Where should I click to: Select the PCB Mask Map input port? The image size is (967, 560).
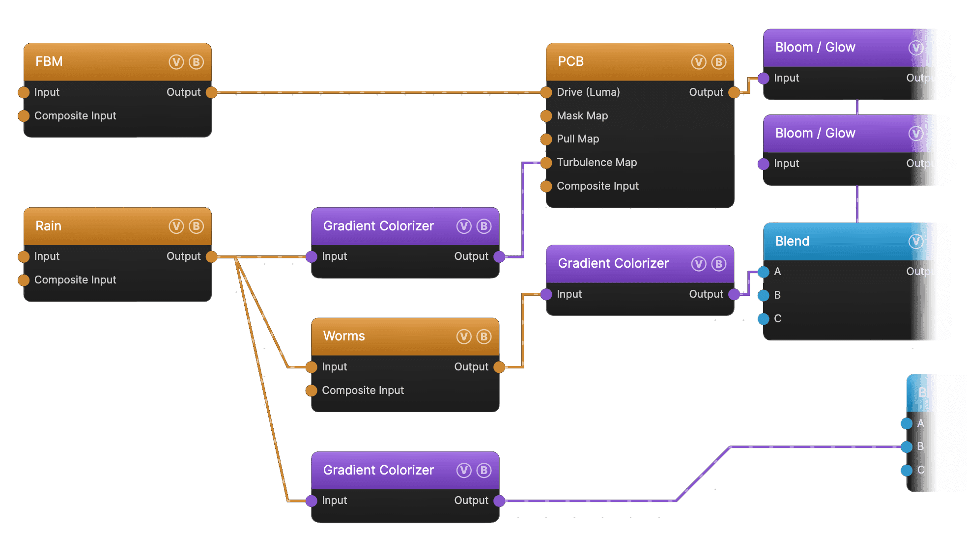click(546, 116)
